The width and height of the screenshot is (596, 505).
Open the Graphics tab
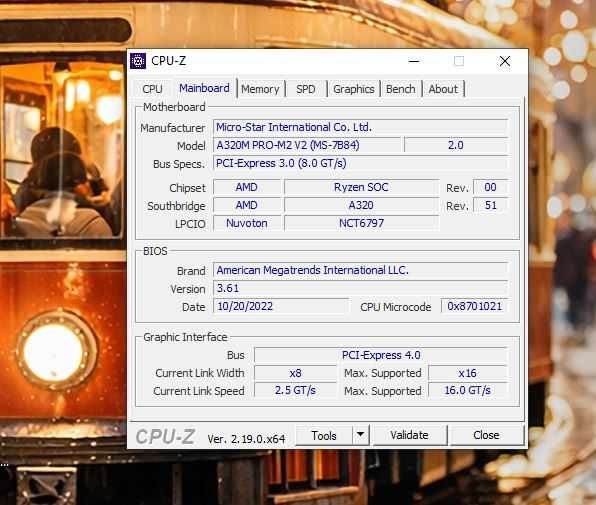[354, 89]
